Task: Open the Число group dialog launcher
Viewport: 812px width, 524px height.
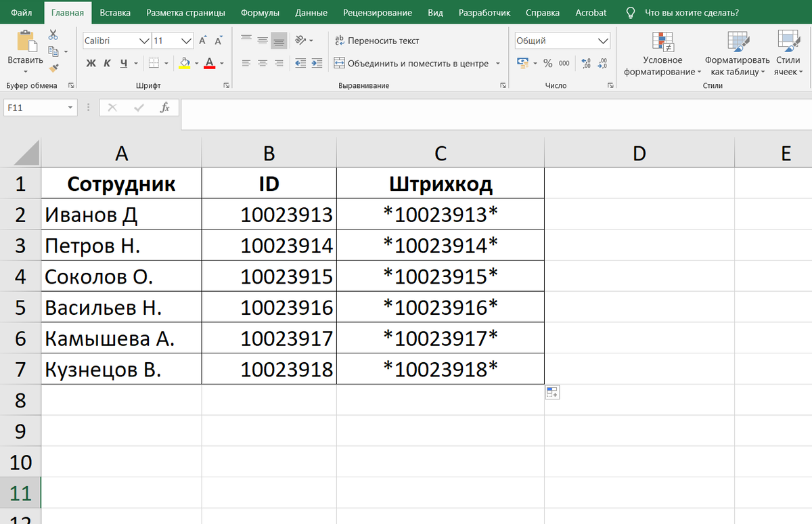Action: pos(610,86)
